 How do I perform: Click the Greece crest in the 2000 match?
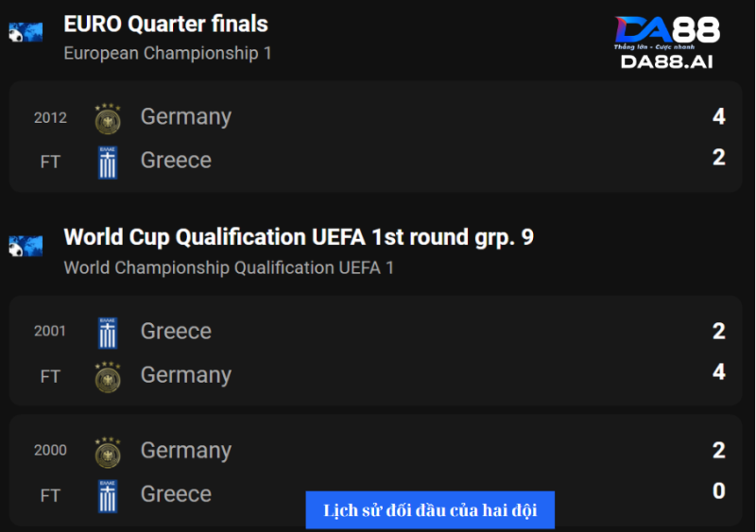(x=108, y=496)
